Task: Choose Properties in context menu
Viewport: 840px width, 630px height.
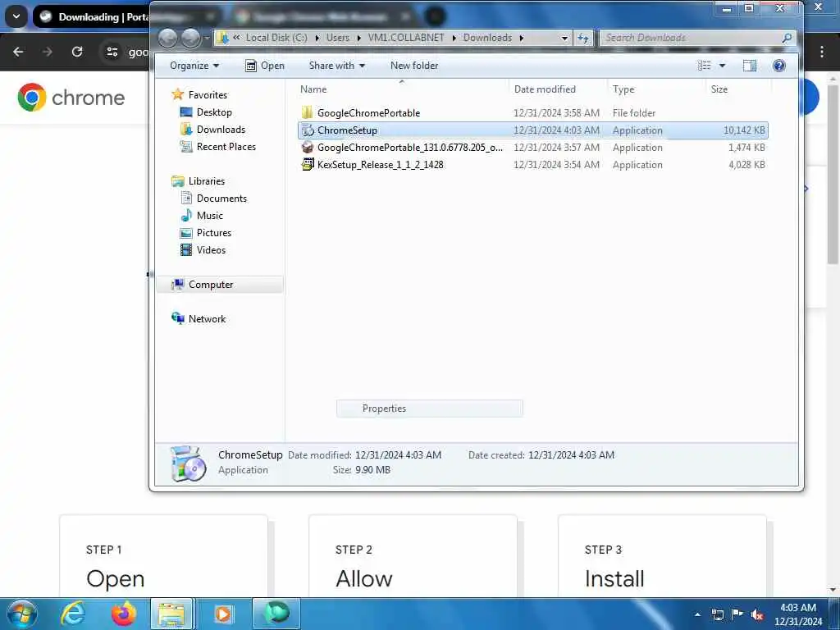Action: (x=429, y=409)
